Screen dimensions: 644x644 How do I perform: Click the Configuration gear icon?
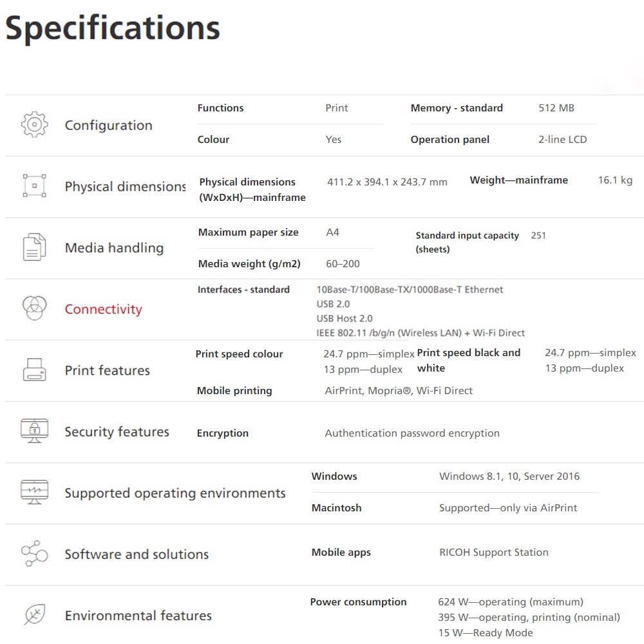click(x=34, y=125)
